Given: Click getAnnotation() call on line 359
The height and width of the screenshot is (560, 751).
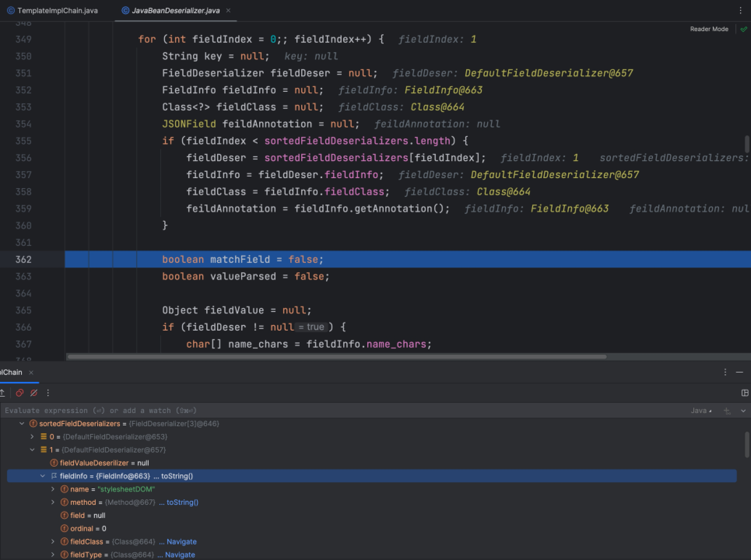Looking at the screenshot, I should pyautogui.click(x=399, y=209).
